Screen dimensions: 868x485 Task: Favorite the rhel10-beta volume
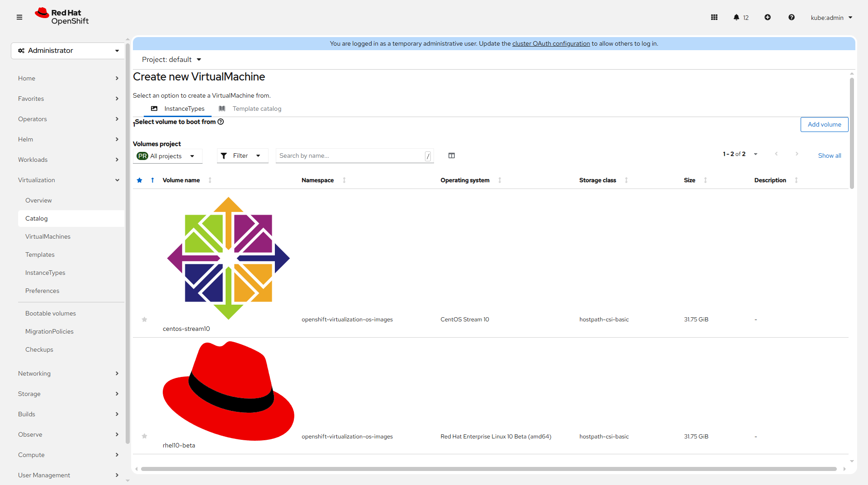[145, 436]
